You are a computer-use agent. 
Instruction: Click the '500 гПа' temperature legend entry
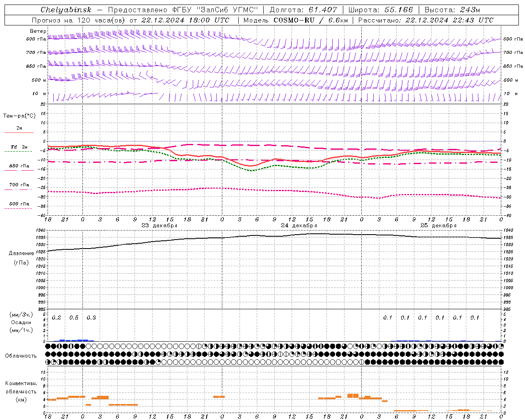19,204
